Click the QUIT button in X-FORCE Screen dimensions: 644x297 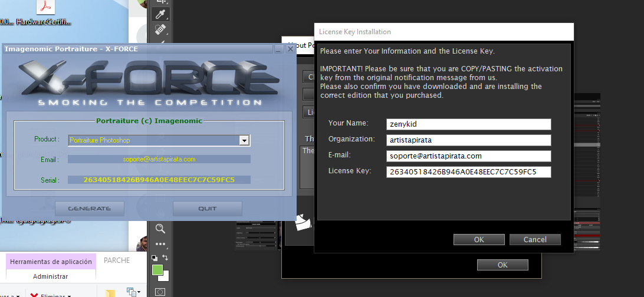pyautogui.click(x=208, y=209)
